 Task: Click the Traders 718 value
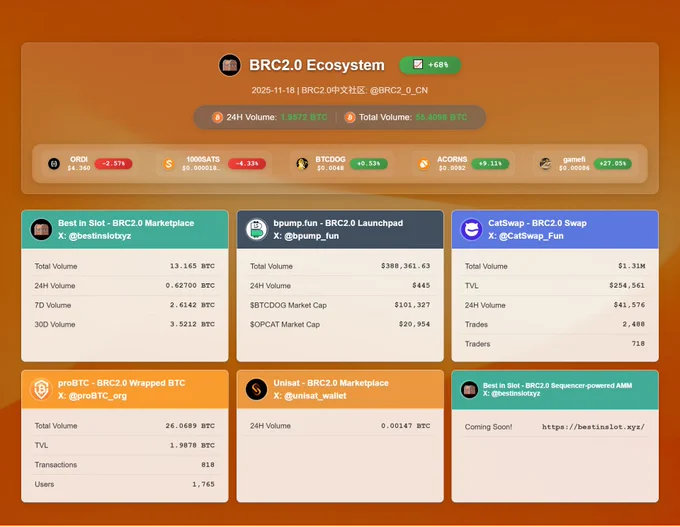638,344
